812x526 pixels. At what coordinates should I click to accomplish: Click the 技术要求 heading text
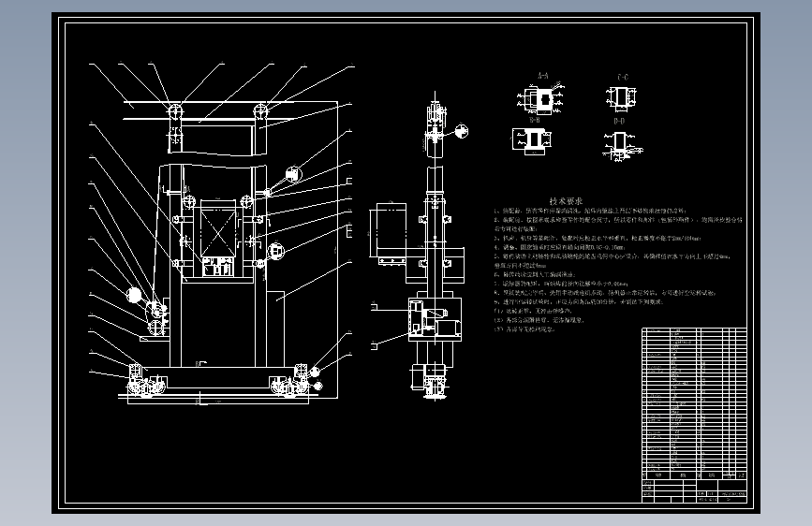(566, 201)
